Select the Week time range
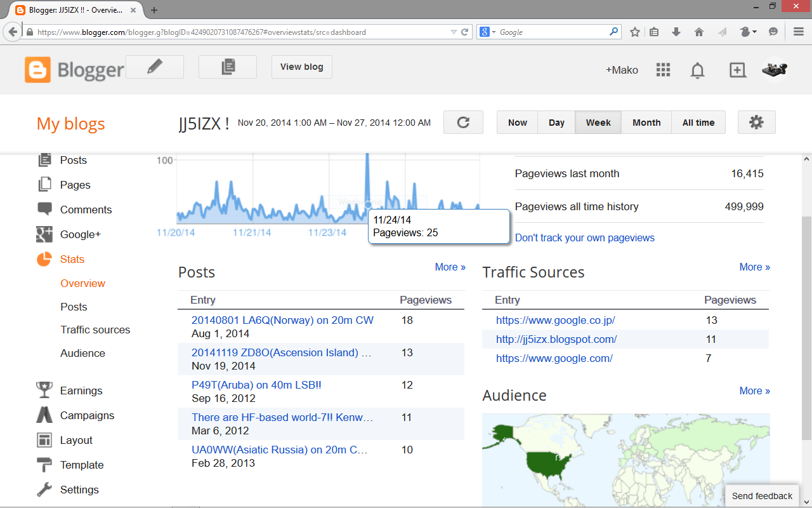Screen dimensions: 812x508 click(x=598, y=123)
